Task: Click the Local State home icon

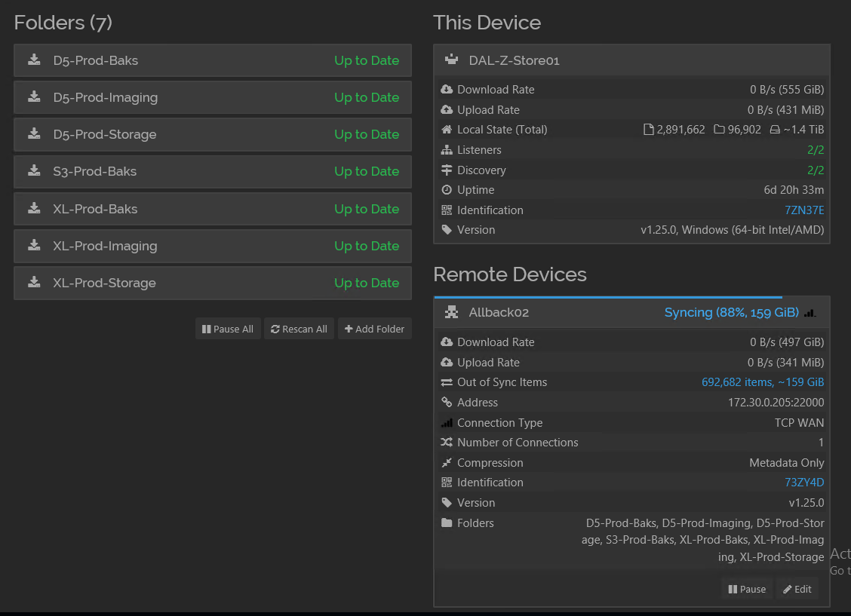Action: pos(447,130)
